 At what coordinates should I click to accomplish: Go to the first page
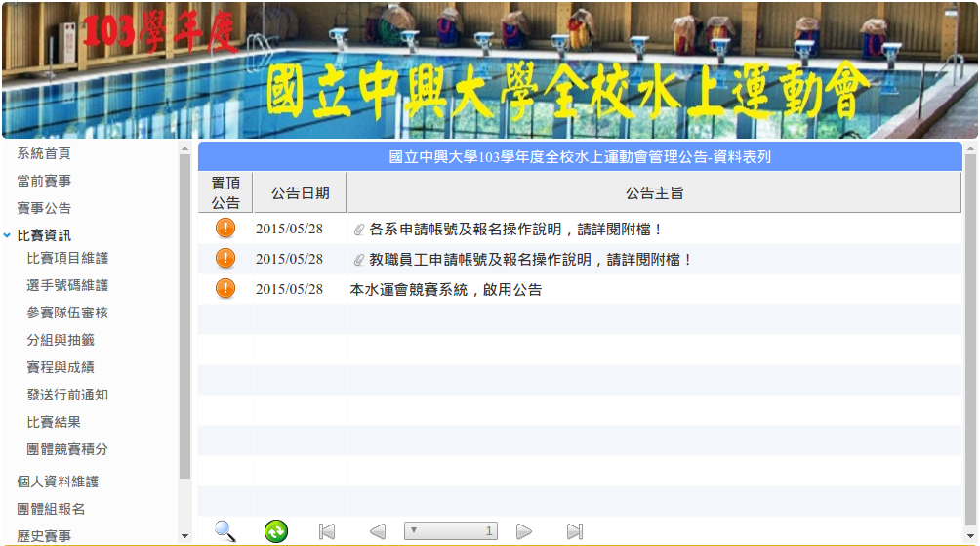pos(327,531)
